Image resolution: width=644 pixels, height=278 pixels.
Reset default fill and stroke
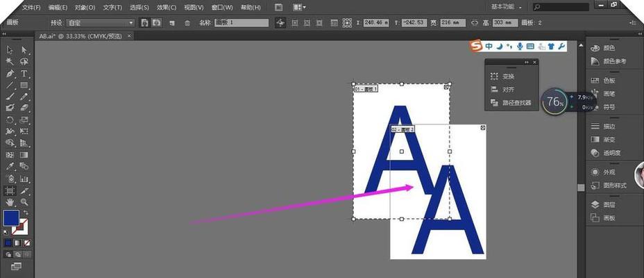pos(6,232)
